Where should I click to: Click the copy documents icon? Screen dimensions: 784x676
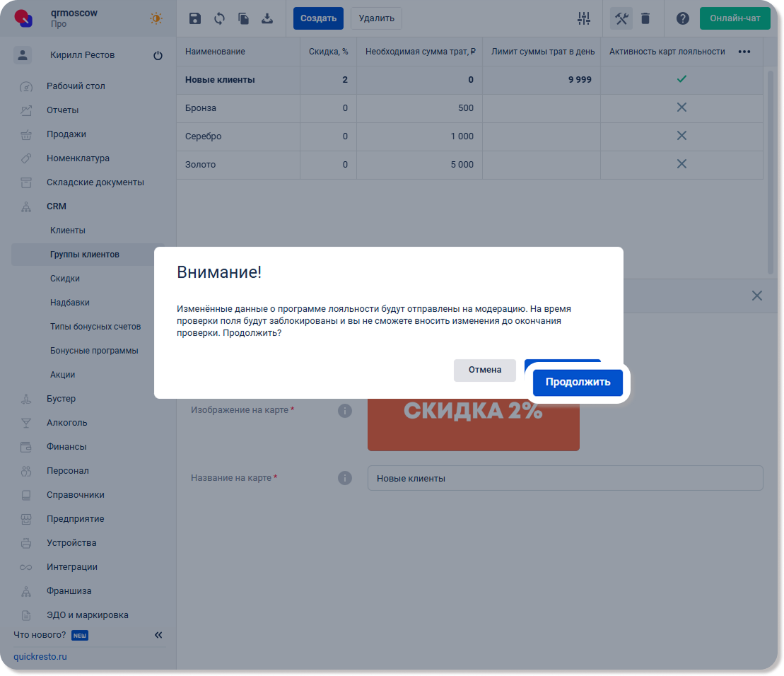coord(243,18)
